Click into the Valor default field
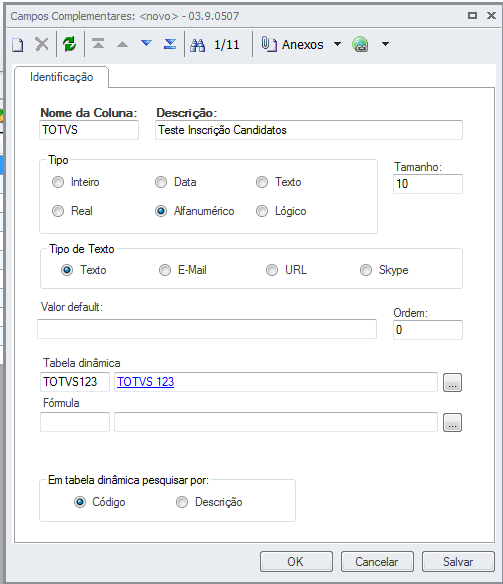Image resolution: width=503 pixels, height=584 pixels. (x=207, y=329)
